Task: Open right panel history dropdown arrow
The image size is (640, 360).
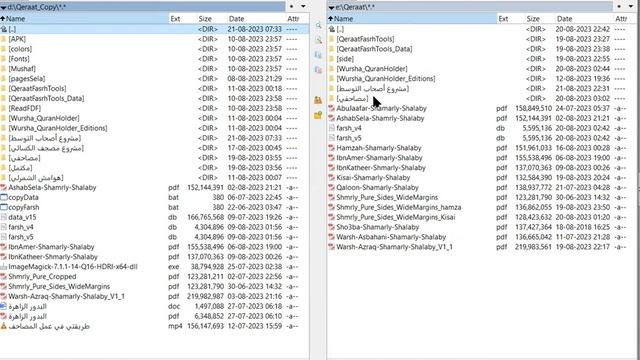Action: 631,7
